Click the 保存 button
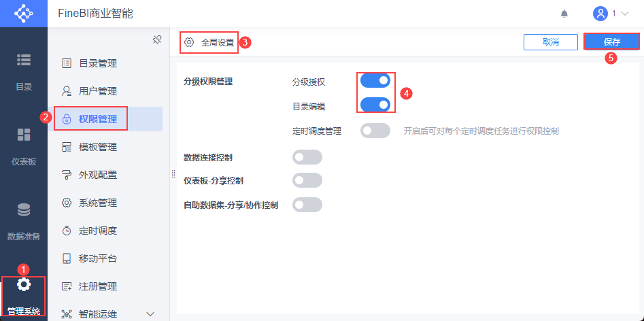Viewport: 644px width, 321px height. click(611, 42)
